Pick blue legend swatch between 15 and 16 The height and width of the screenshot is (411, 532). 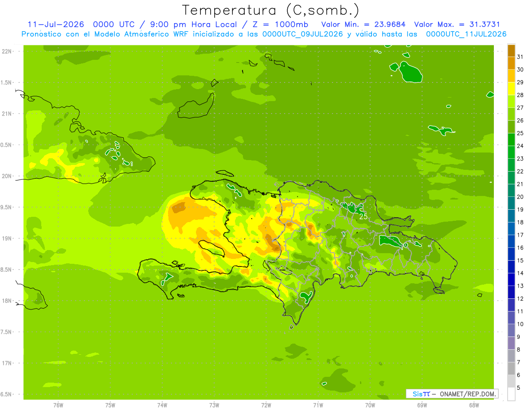511,254
